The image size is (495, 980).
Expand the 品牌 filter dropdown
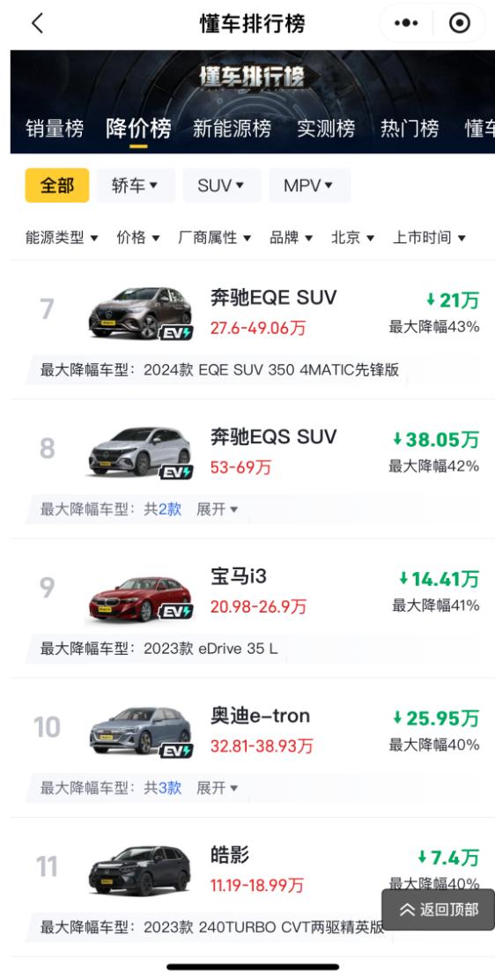tap(292, 237)
